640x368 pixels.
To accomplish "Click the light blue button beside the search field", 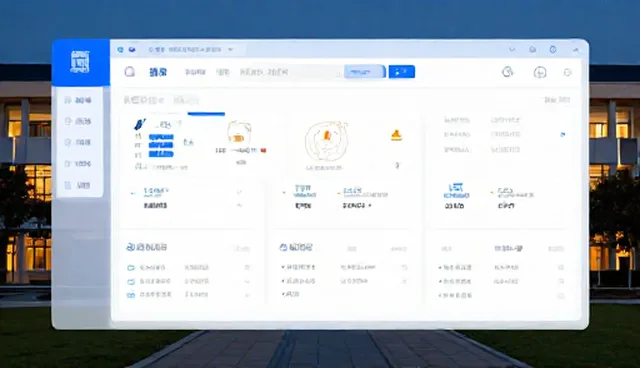I will 364,72.
